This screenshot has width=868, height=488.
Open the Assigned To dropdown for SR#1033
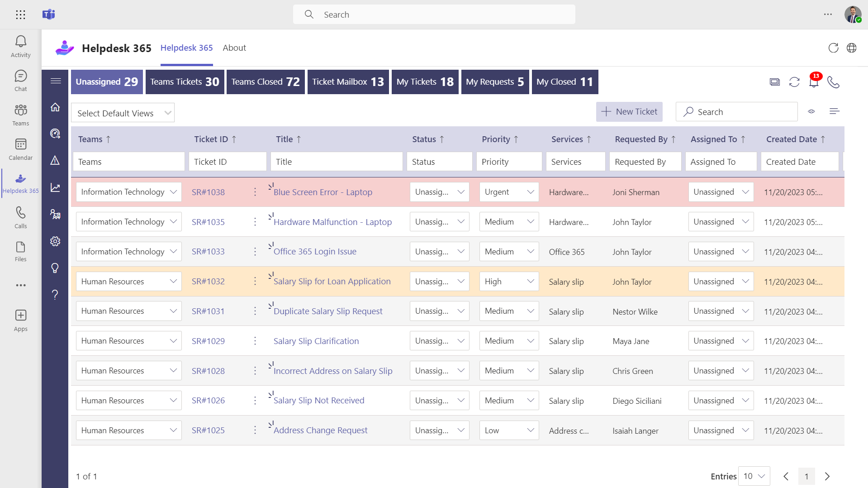(x=721, y=252)
